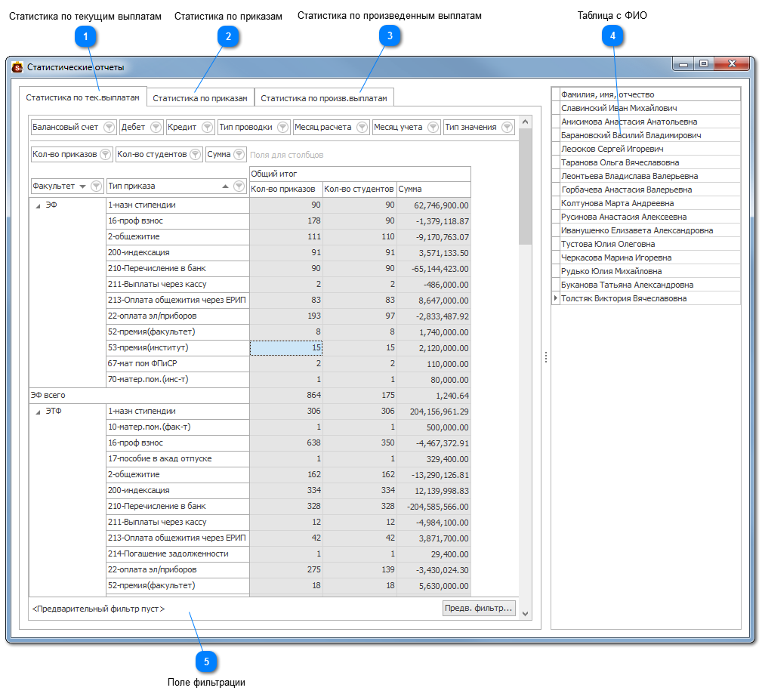Switch to Статистика по тек.выплатам tab
The width and height of the screenshot is (762, 700).
[82, 97]
